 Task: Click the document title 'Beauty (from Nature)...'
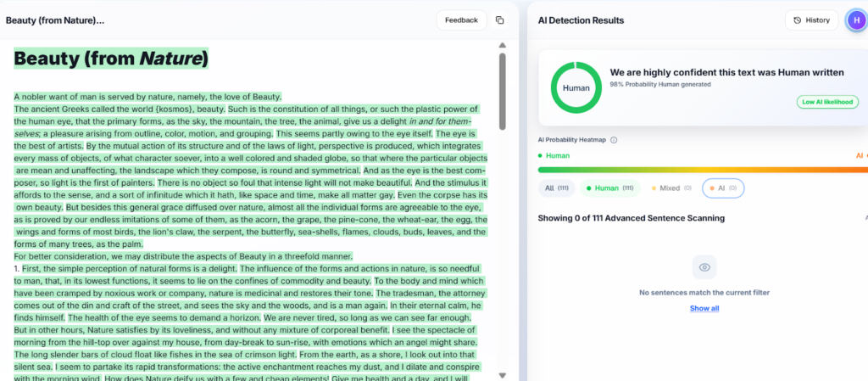tap(55, 20)
